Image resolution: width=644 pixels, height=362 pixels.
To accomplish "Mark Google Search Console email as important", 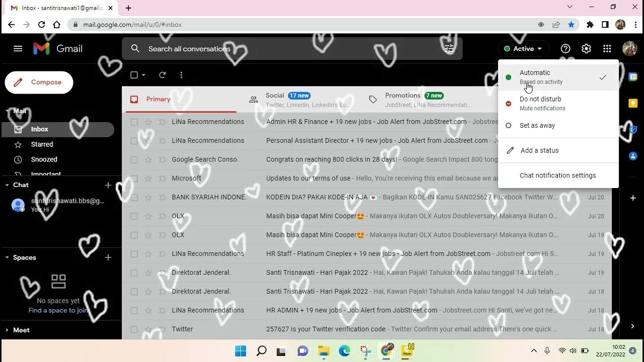I will click(x=162, y=159).
